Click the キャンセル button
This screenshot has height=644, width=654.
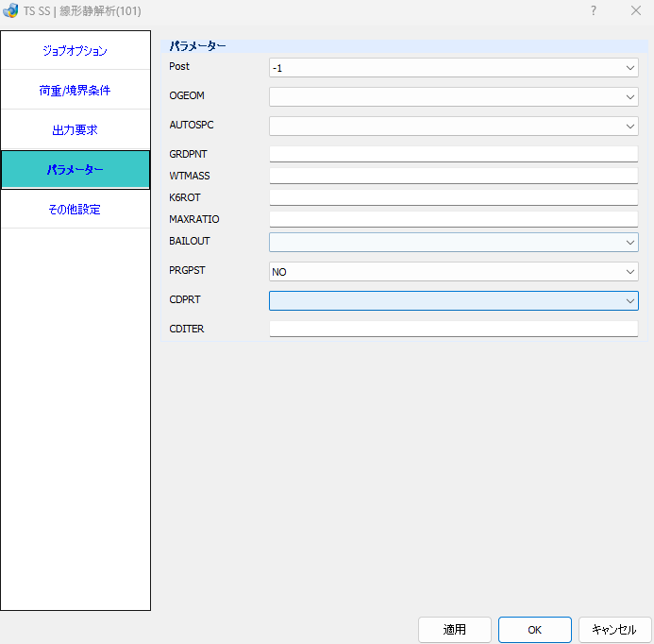(614, 630)
